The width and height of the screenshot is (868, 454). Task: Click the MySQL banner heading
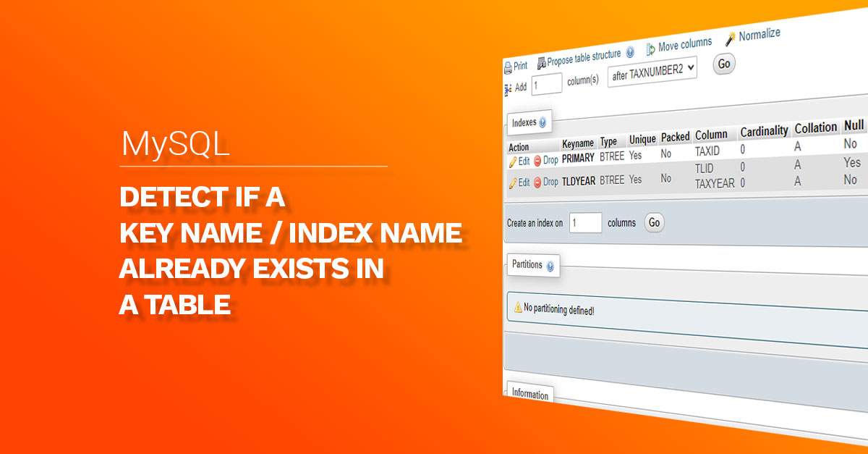click(176, 144)
